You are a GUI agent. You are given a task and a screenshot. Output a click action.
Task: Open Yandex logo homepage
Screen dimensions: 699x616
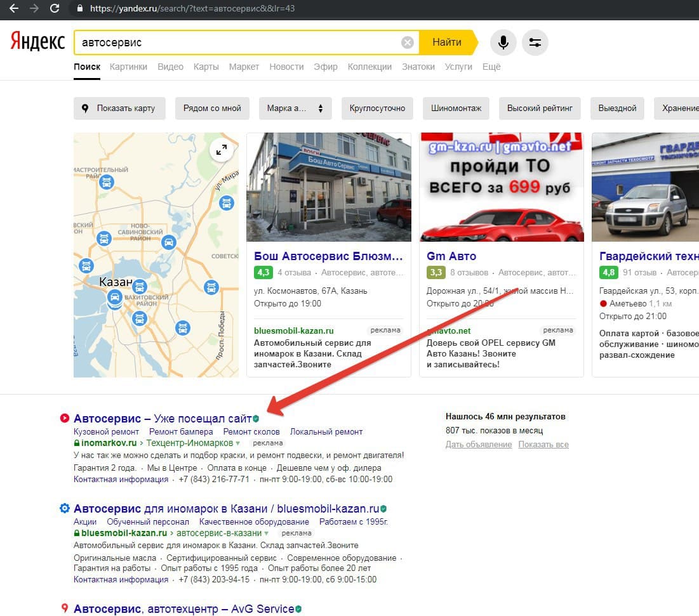coord(37,41)
